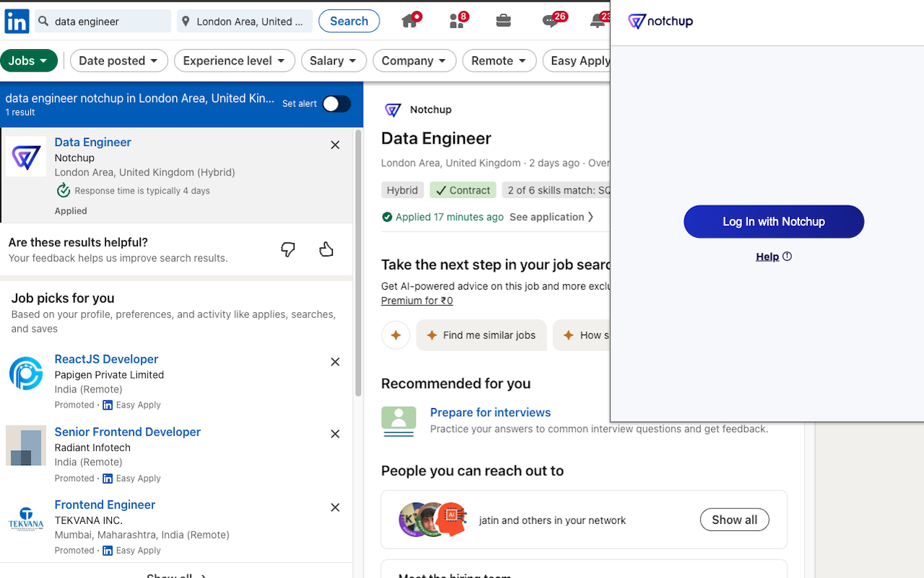Click the Applied status on Data Engineer card

pyautogui.click(x=71, y=211)
